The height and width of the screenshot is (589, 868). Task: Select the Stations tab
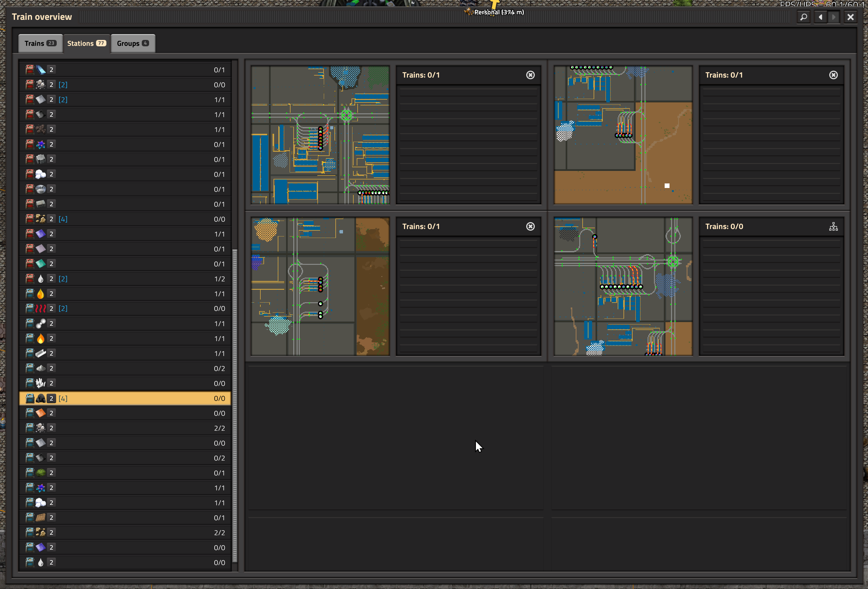87,43
